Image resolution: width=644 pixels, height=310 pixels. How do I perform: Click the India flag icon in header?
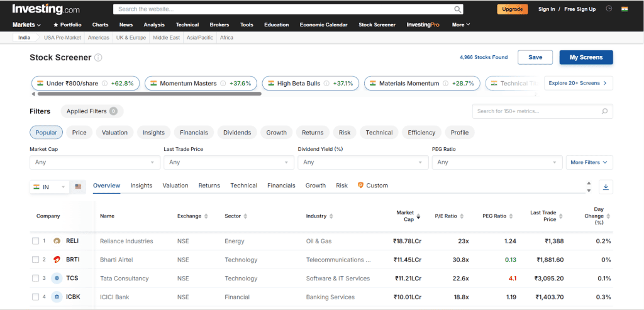(625, 9)
